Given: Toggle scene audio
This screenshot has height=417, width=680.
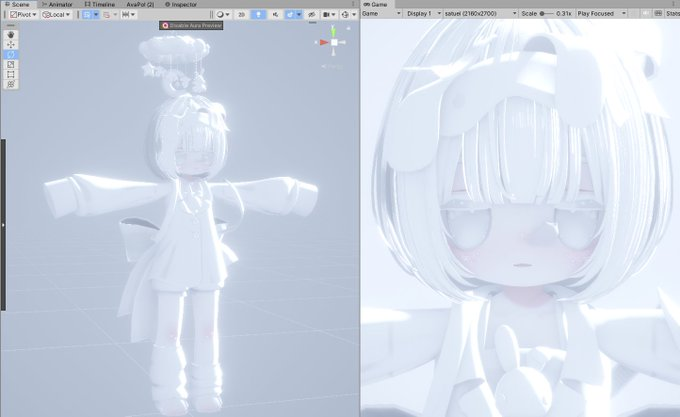Looking at the screenshot, I should tap(275, 15).
